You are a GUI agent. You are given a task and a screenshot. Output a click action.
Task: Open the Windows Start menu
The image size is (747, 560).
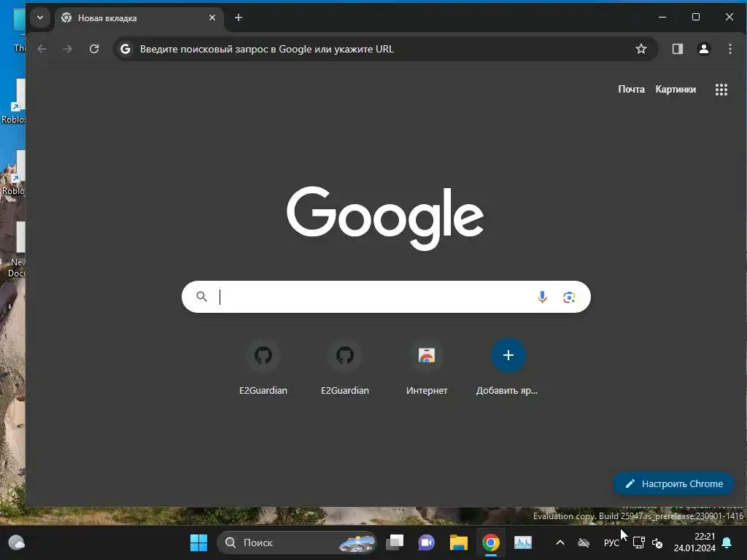pos(198,542)
